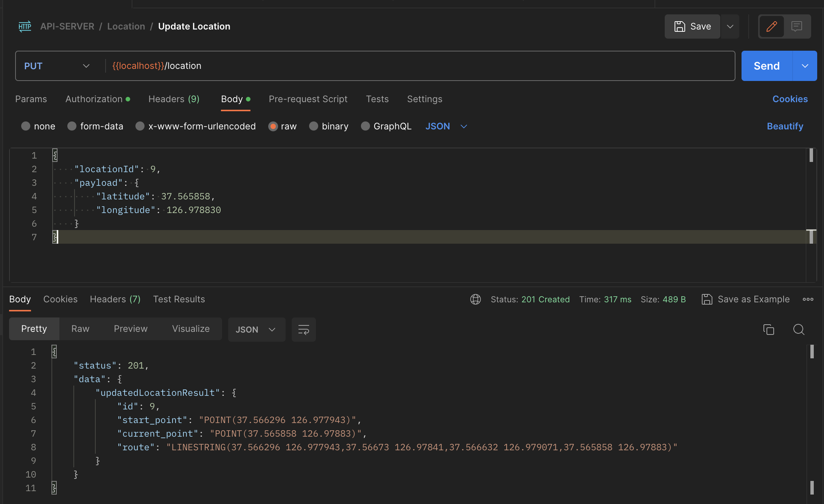Screen dimensions: 824x504
Task: Open the Test Results tab
Action: pos(179,299)
